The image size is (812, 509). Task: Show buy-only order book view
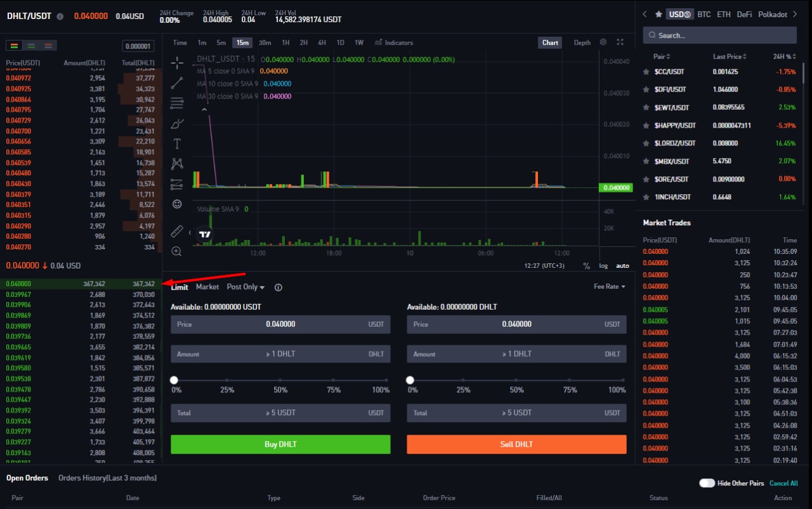(x=31, y=46)
